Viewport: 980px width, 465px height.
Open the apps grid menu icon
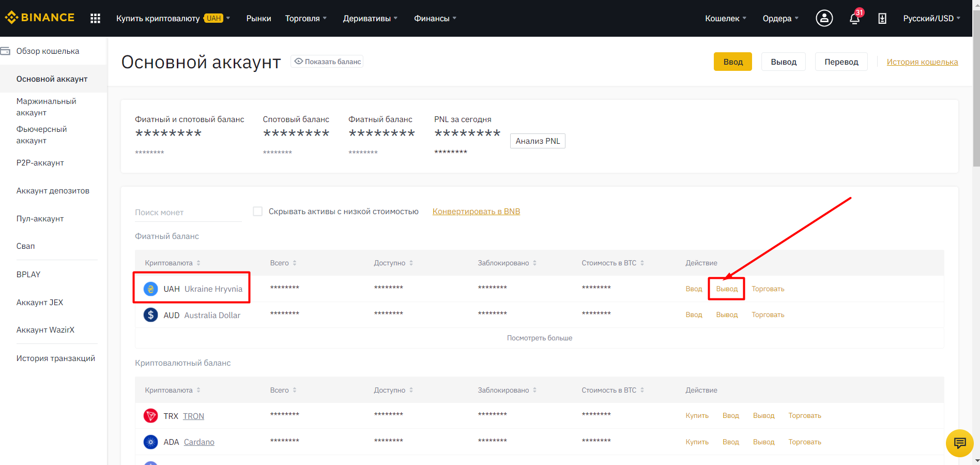click(95, 18)
